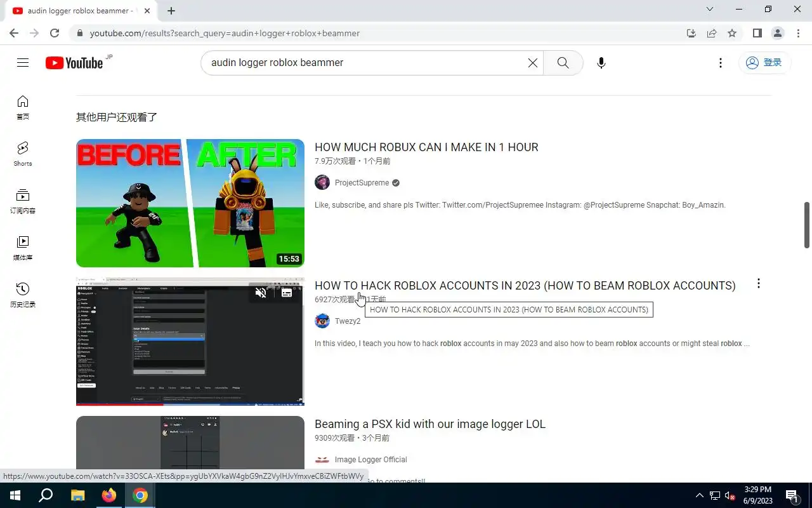Viewport: 812px width, 508px height.
Task: Click the 'In this video, I teach you' description
Action: click(532, 344)
